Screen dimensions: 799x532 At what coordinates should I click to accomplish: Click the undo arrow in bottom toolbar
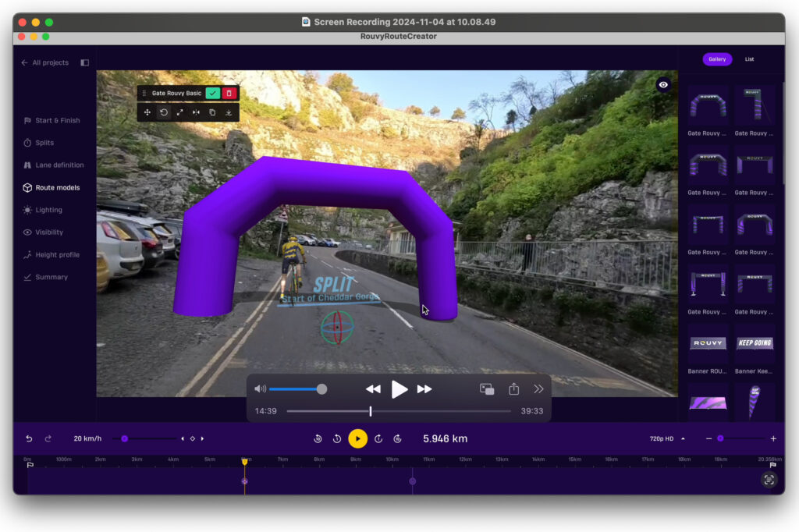pos(29,438)
